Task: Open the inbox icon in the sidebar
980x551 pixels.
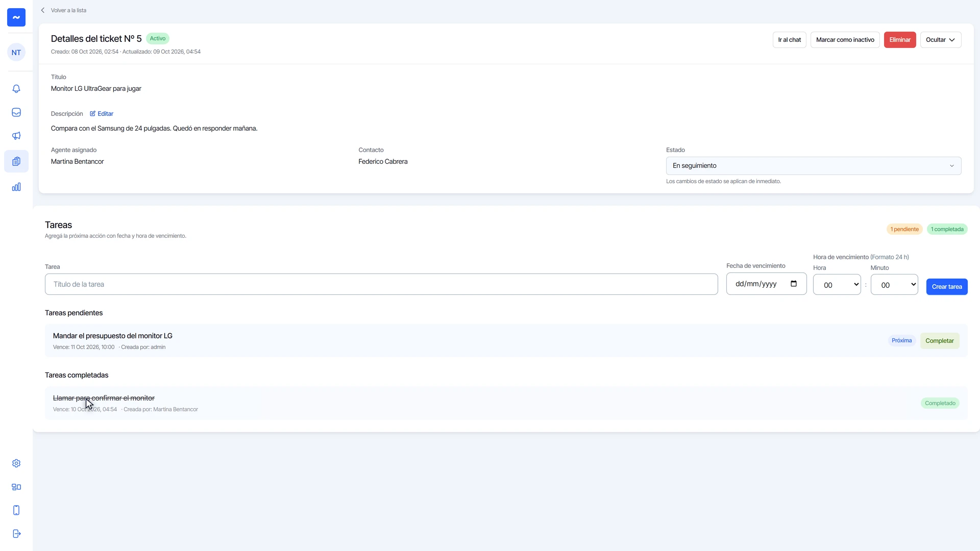Action: (16, 112)
